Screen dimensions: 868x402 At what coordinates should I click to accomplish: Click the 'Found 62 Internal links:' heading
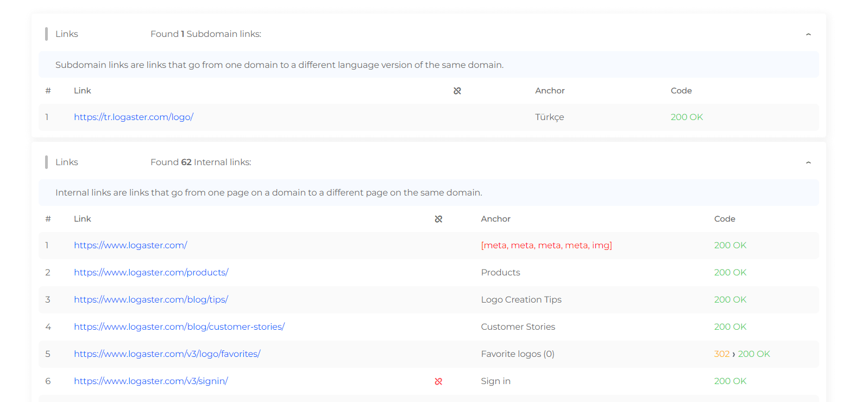[201, 162]
